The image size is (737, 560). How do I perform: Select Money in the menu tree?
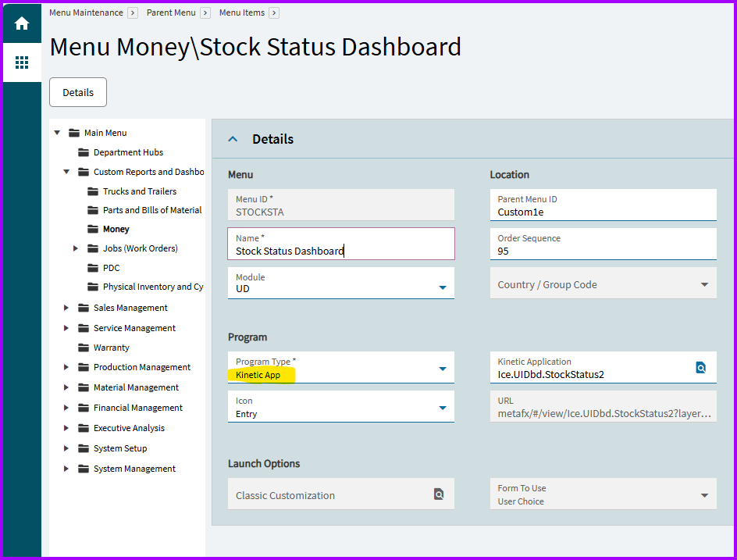(116, 229)
